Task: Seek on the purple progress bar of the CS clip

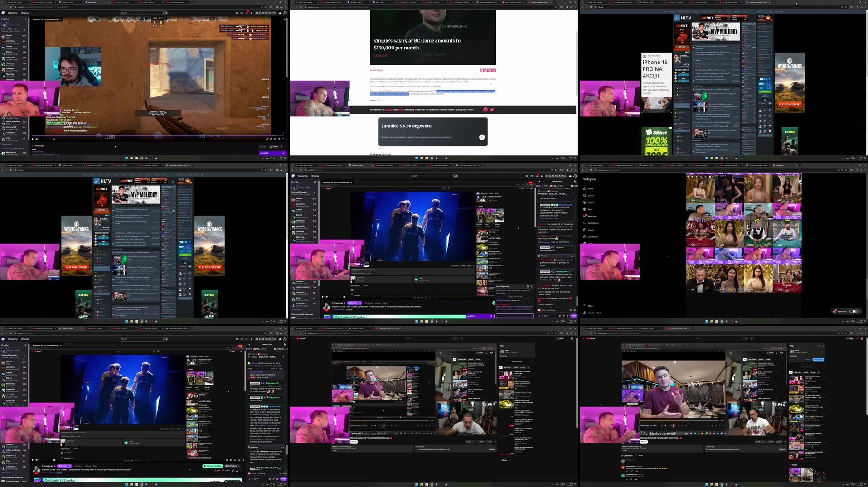Action: click(x=159, y=136)
